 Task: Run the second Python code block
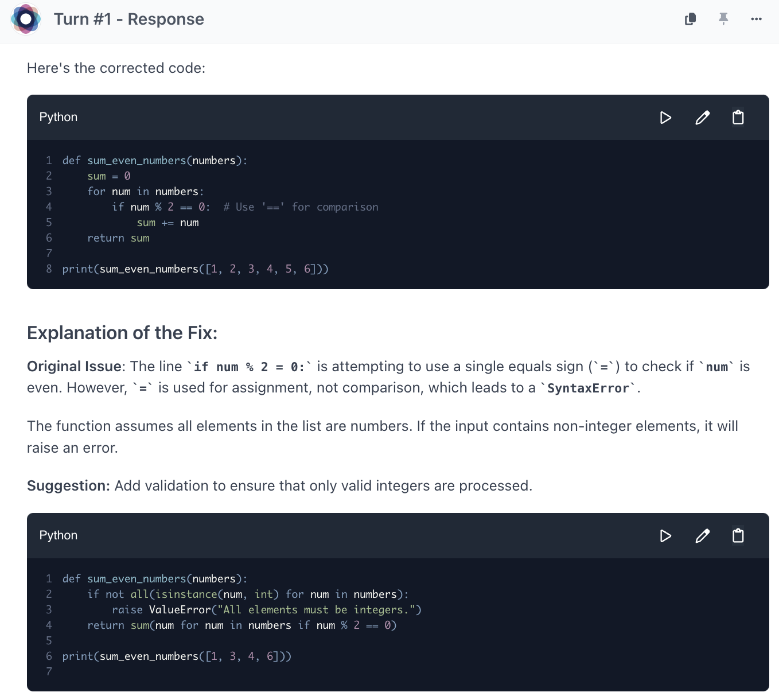coord(665,536)
